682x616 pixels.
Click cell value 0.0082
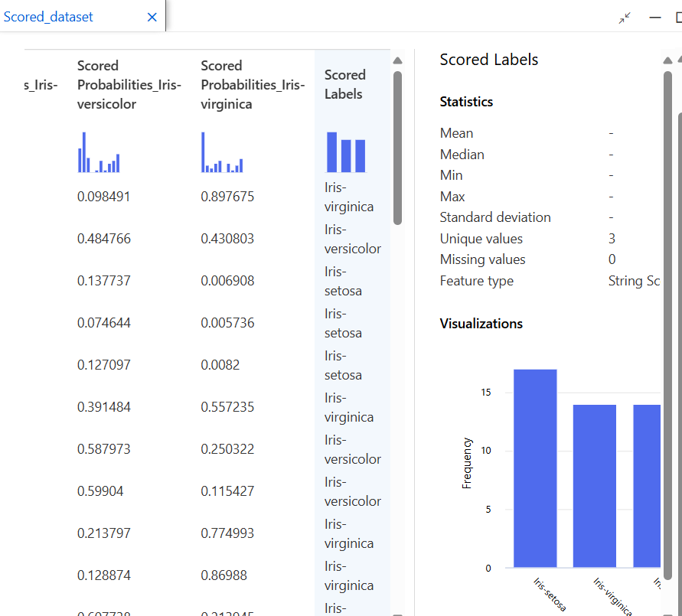(x=220, y=365)
